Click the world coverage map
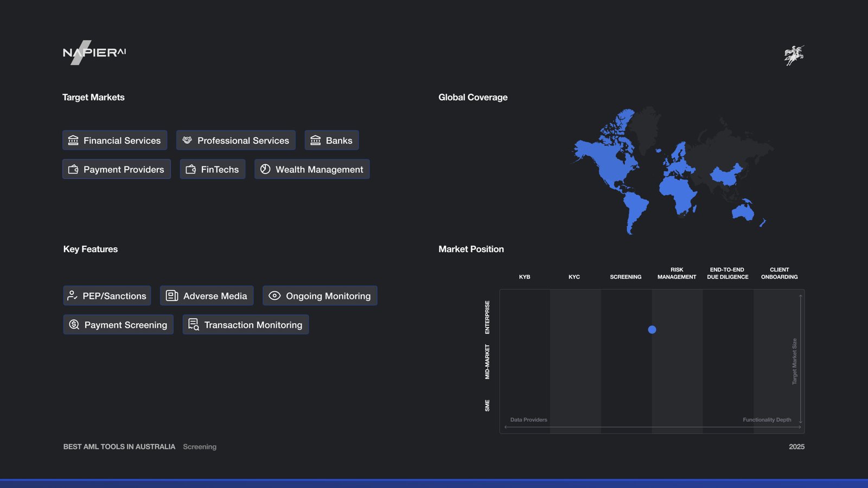Viewport: 868px width, 488px height. (673, 171)
